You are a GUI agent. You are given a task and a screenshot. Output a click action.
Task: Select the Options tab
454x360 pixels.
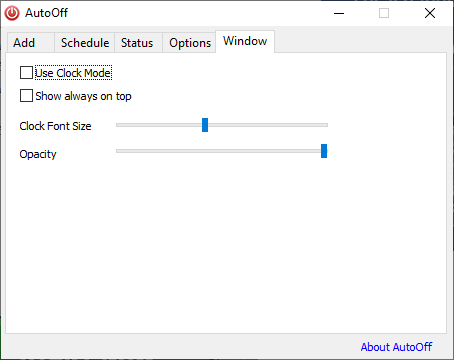189,43
